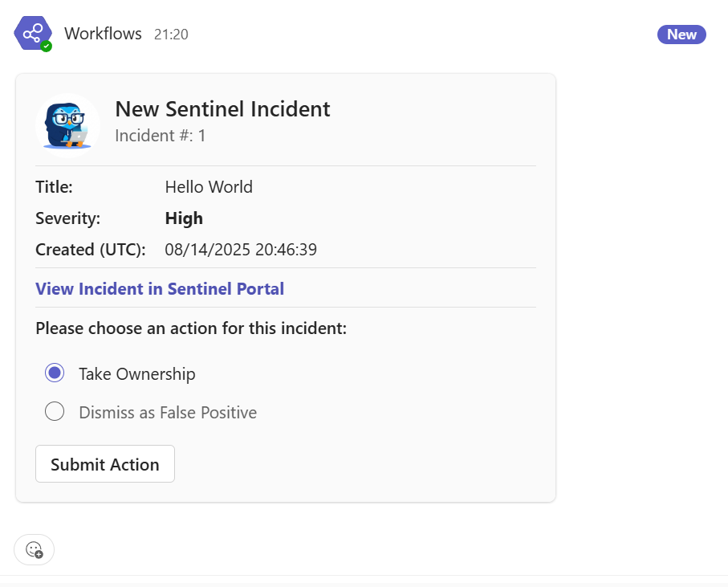This screenshot has width=728, height=587.
Task: Click the New message badge
Action: pos(681,35)
